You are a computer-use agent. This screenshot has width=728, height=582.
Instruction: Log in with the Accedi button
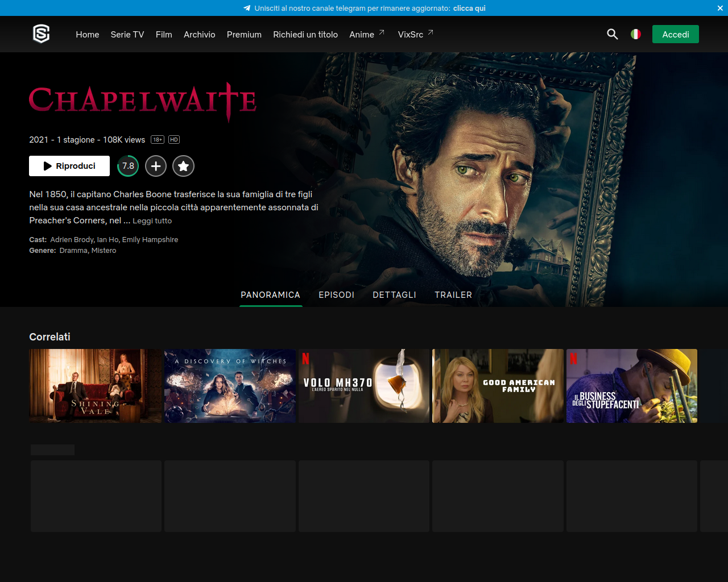(x=676, y=34)
